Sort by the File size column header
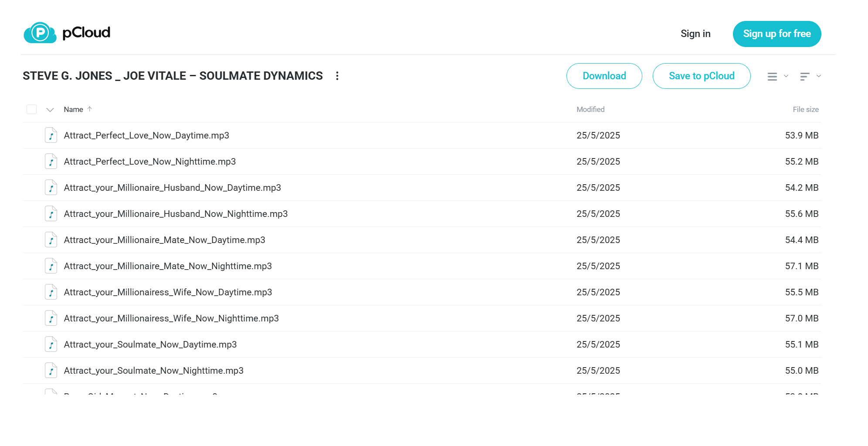 click(806, 109)
